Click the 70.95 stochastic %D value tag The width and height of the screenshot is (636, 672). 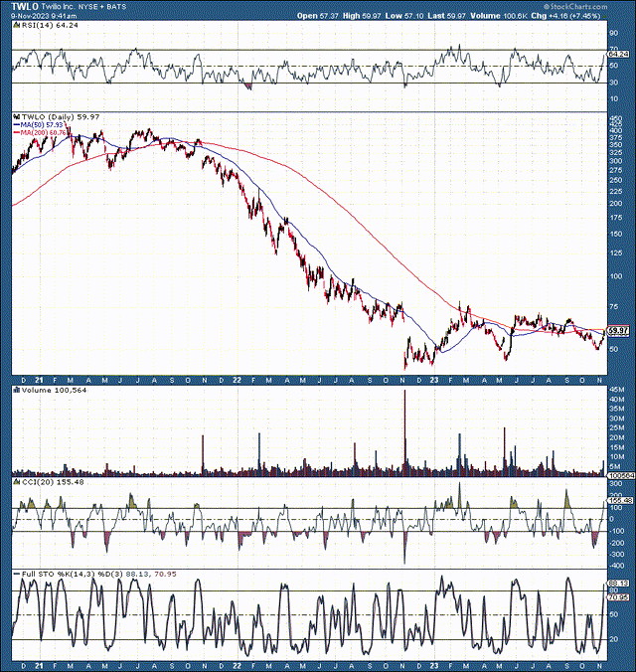pos(619,597)
